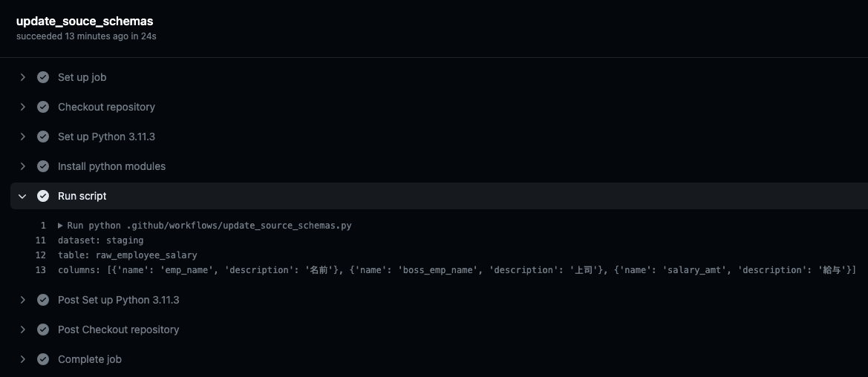Expand the Install python modules chevron
Screen dimensions: 868x377
tap(23, 166)
